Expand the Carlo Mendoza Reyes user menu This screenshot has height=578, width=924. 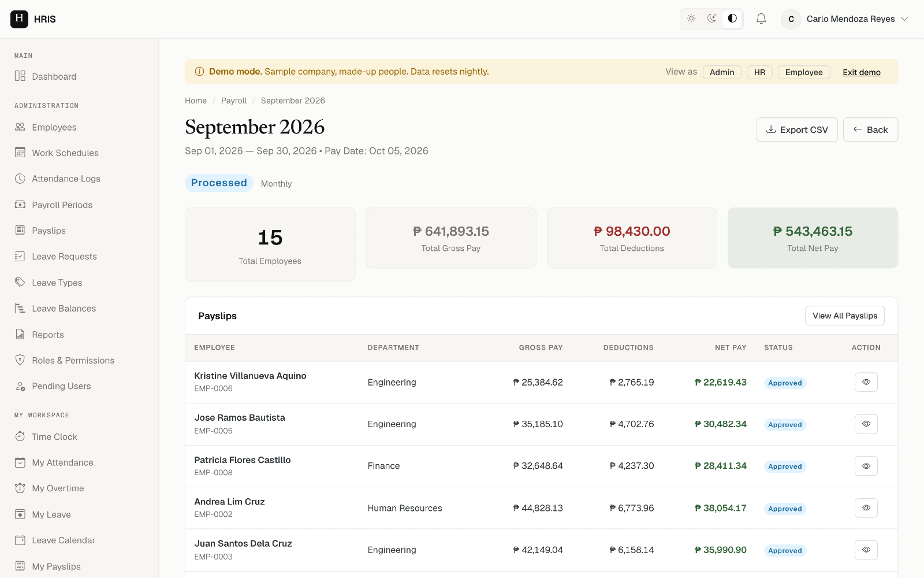(x=845, y=19)
